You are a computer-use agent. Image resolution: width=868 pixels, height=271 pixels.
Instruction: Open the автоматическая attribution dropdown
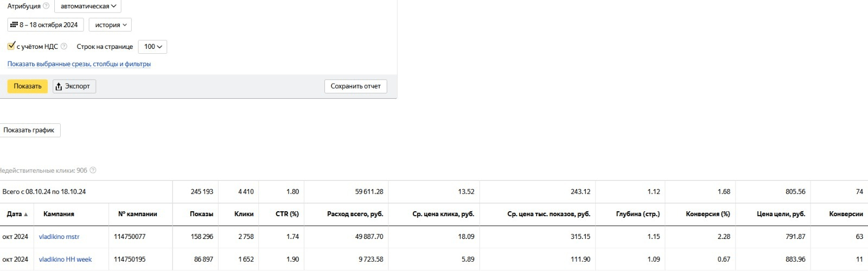click(88, 6)
